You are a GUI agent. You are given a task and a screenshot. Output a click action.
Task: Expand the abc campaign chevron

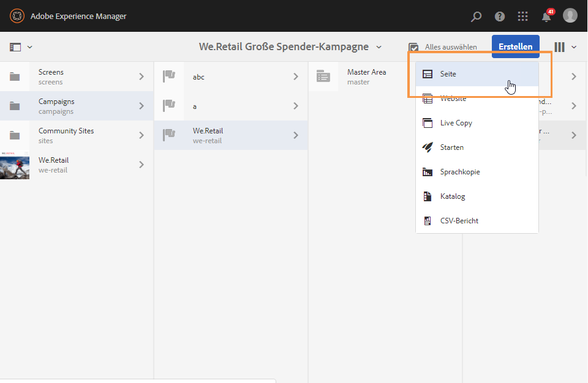295,76
